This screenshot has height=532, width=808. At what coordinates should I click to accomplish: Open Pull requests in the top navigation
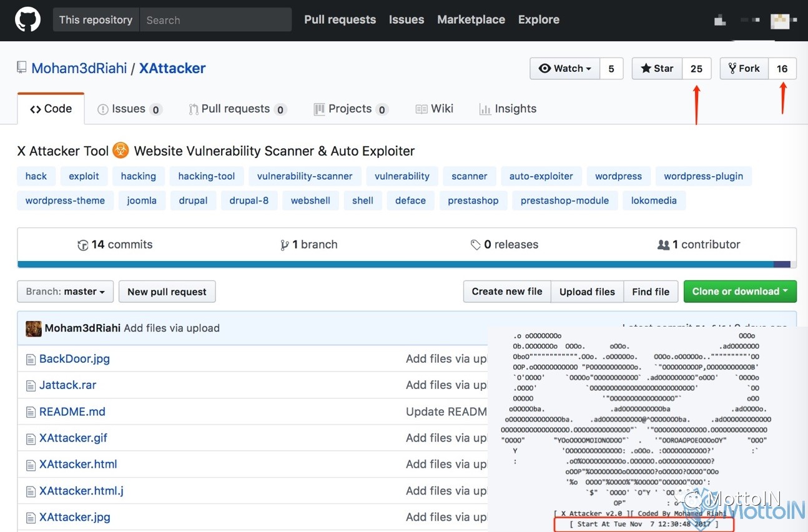340,19
